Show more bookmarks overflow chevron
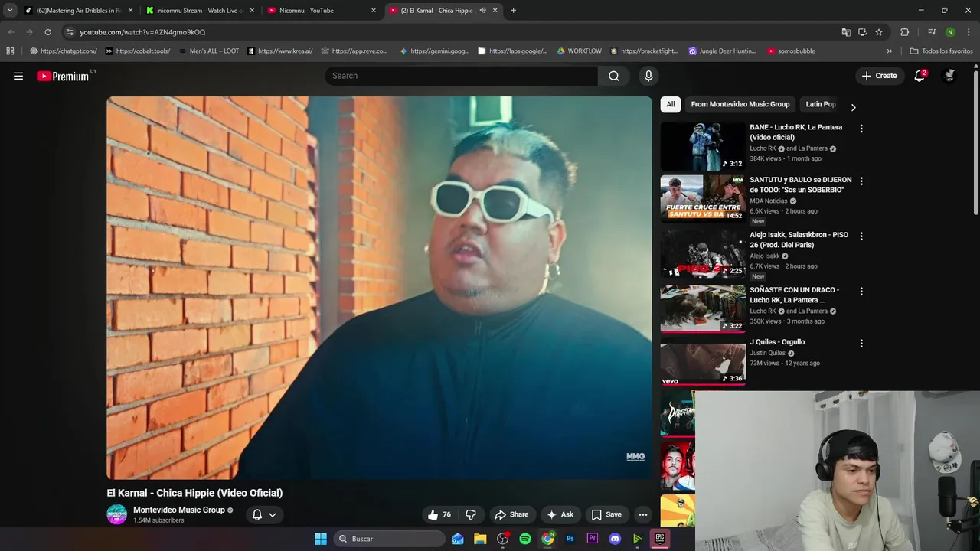The image size is (980, 551). pyautogui.click(x=890, y=51)
